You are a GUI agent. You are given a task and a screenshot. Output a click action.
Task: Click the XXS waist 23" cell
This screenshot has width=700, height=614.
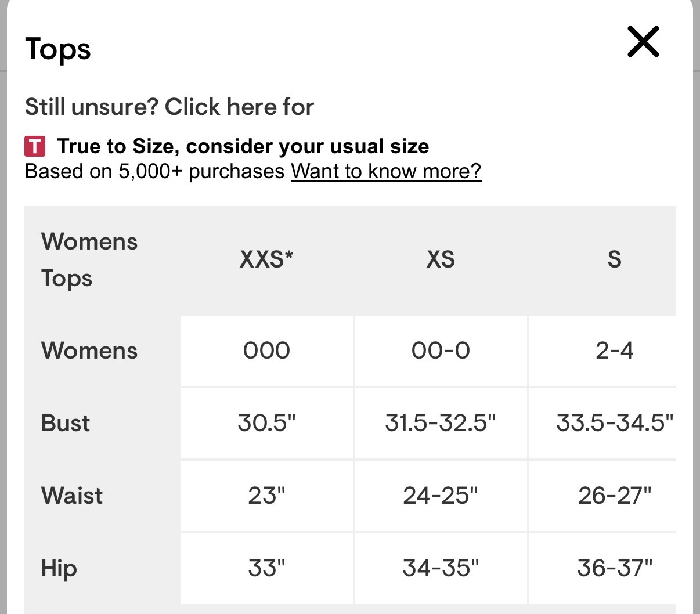(x=266, y=496)
